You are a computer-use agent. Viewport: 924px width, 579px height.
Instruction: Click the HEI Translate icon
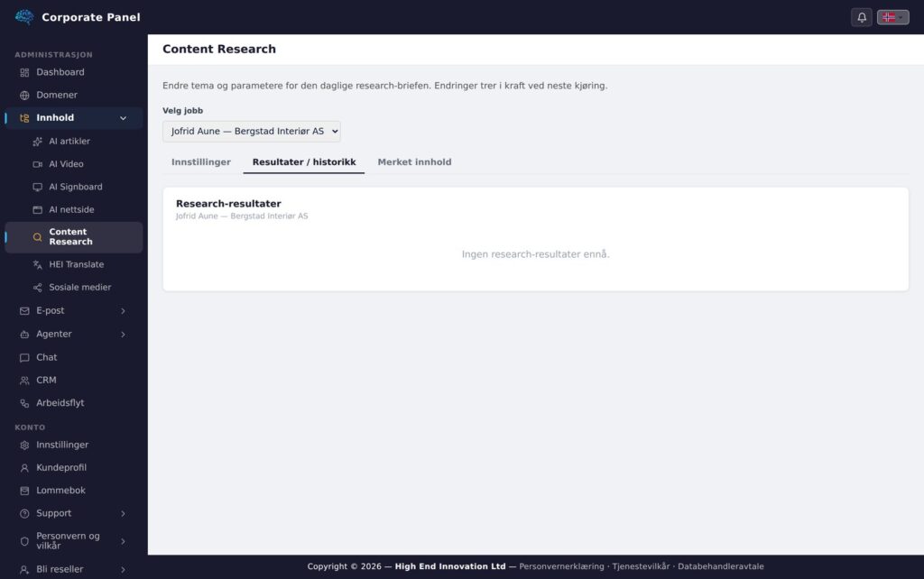pos(37,265)
